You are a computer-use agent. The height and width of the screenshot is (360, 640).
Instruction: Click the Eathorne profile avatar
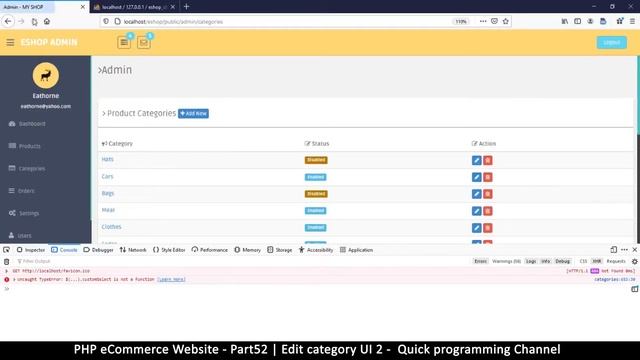point(46,76)
